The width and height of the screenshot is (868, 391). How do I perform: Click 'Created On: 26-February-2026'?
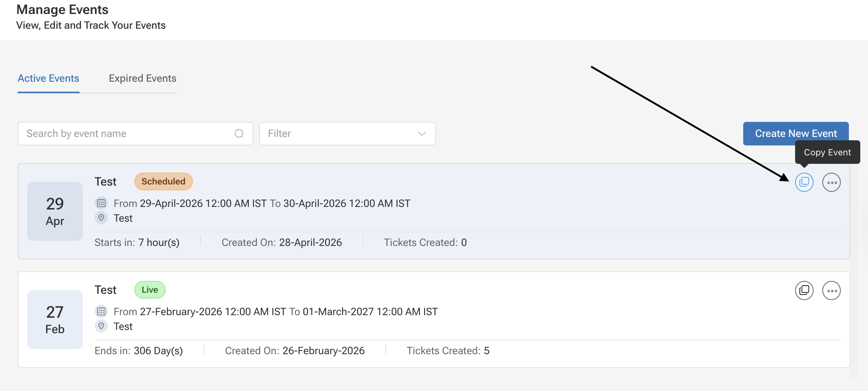point(295,351)
